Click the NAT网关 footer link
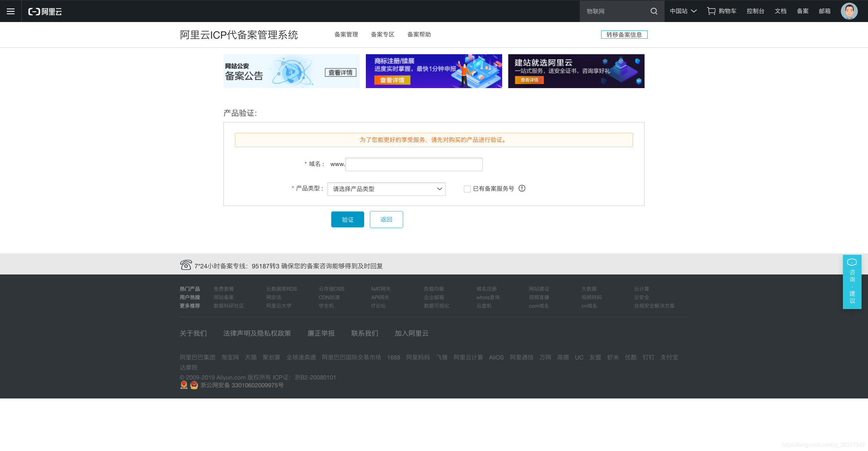The image size is (868, 451). 381,289
